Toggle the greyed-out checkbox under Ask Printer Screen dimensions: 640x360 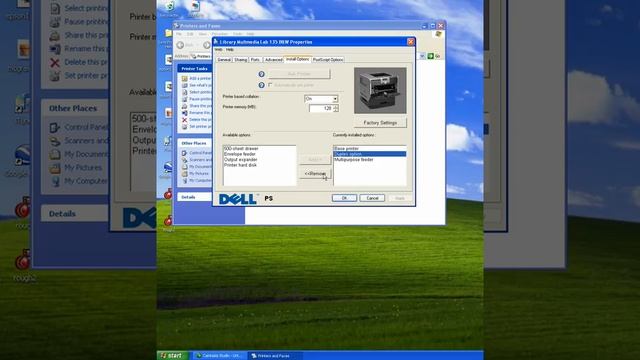(270, 85)
